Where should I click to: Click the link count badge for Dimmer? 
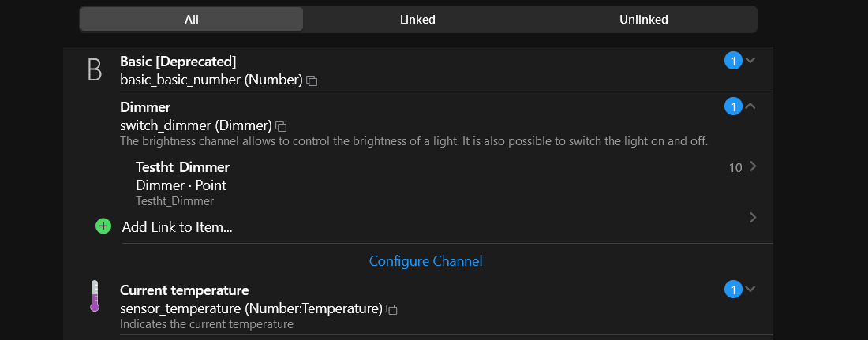[x=732, y=106]
